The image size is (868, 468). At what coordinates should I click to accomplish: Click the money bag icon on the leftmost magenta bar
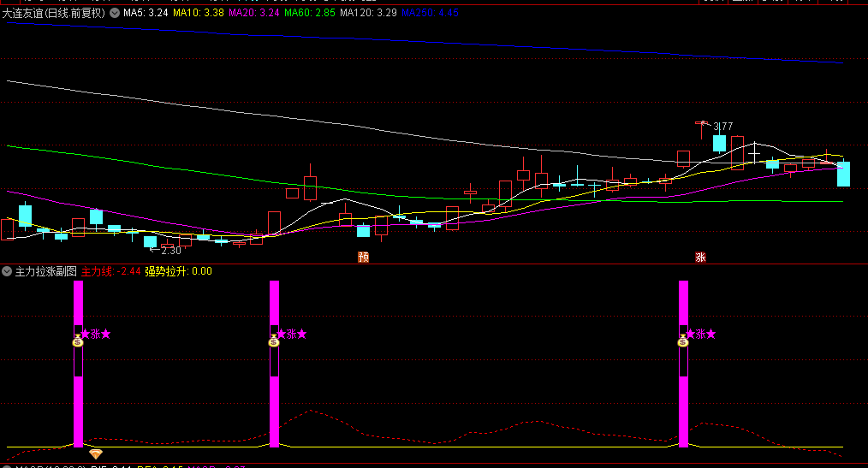click(x=78, y=341)
